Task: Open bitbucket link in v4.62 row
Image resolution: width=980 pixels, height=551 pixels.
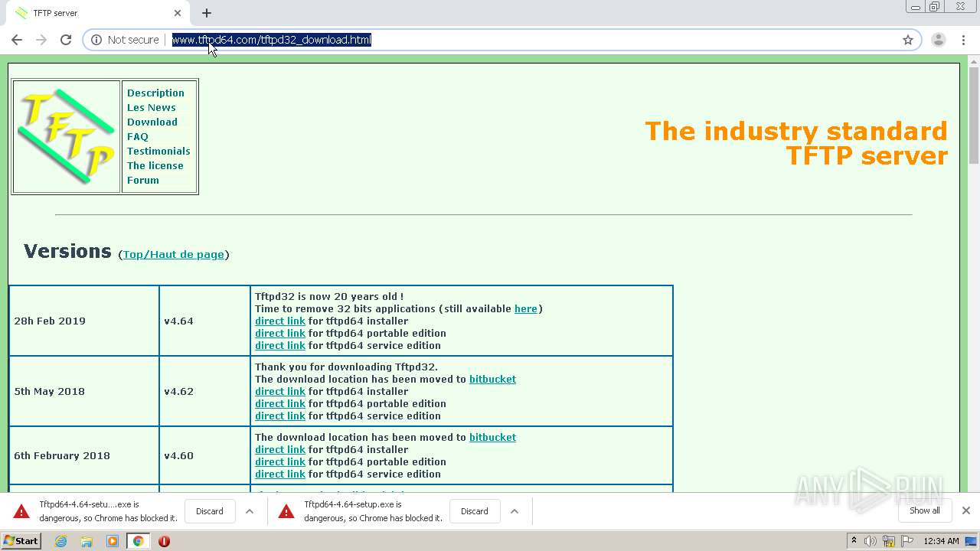Action: coord(492,379)
